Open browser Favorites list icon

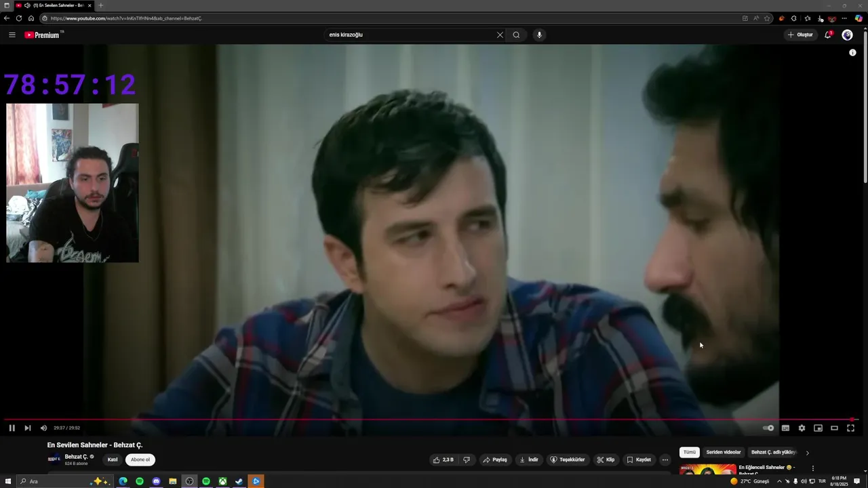coord(807,18)
